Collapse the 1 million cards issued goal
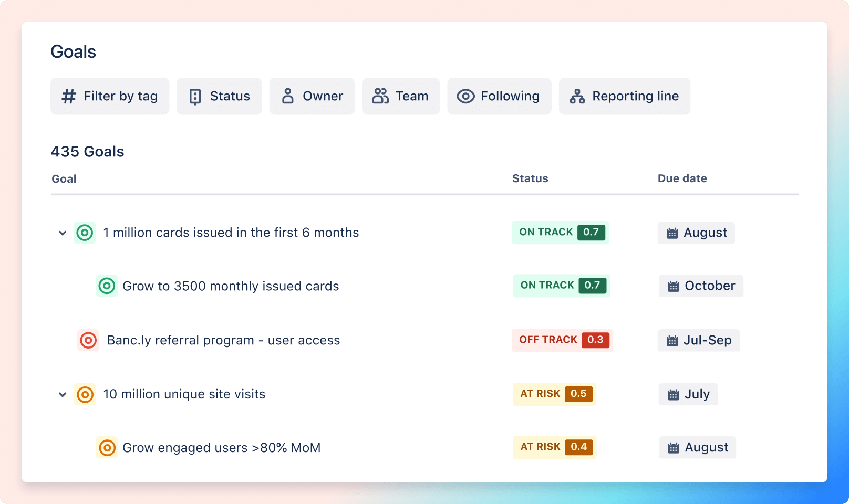Image resolution: width=849 pixels, height=504 pixels. (63, 233)
